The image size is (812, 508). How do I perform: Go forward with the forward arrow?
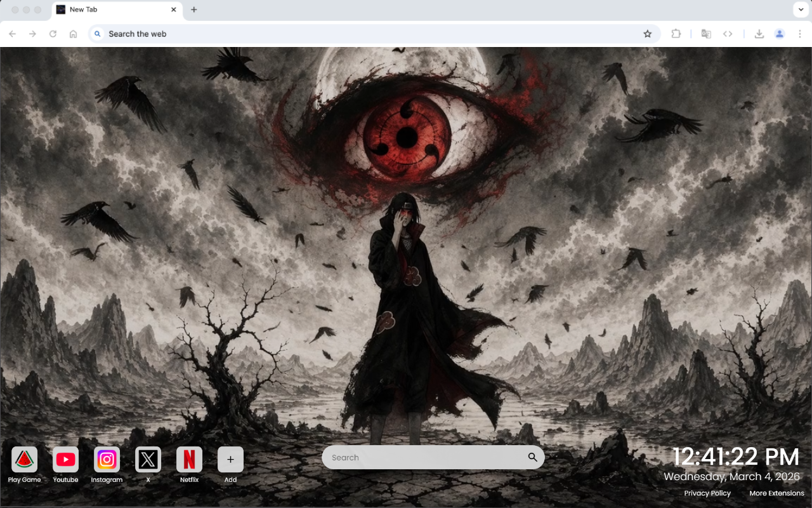click(33, 34)
